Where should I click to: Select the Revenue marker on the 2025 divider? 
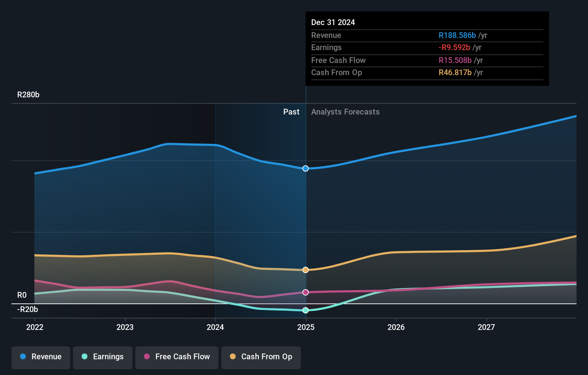[305, 168]
